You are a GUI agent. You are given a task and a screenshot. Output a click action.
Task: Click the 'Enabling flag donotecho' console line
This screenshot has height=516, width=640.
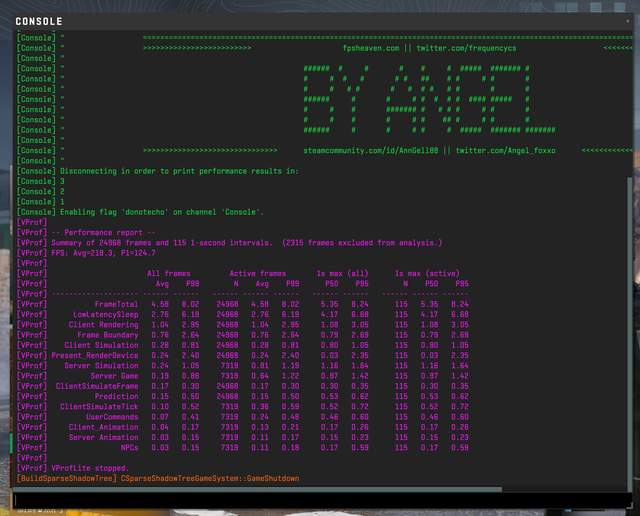click(x=162, y=212)
